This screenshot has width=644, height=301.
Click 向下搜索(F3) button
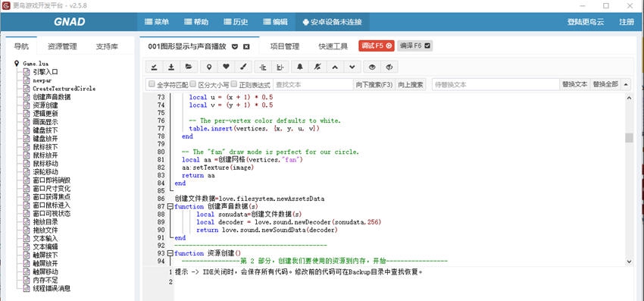coord(374,84)
